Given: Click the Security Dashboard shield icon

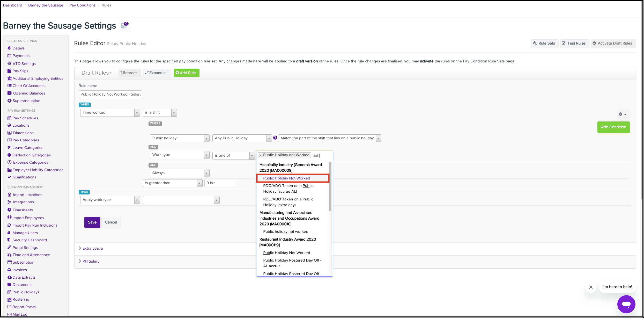Looking at the screenshot, I should pyautogui.click(x=9, y=240).
